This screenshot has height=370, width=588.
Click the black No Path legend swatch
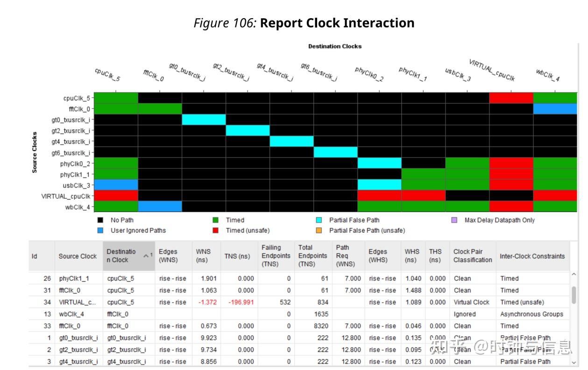pos(100,220)
